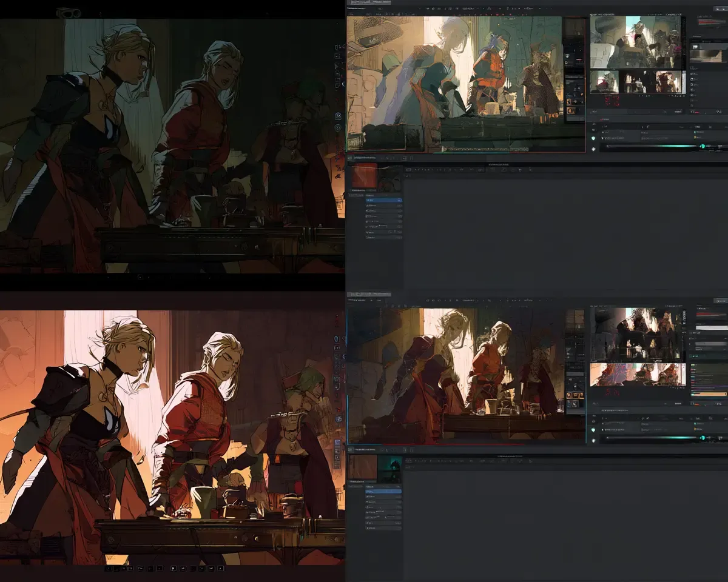Screen dimensions: 728x582
Task: Select the middle small preview thumbnail in upper editor
Action: [636, 82]
